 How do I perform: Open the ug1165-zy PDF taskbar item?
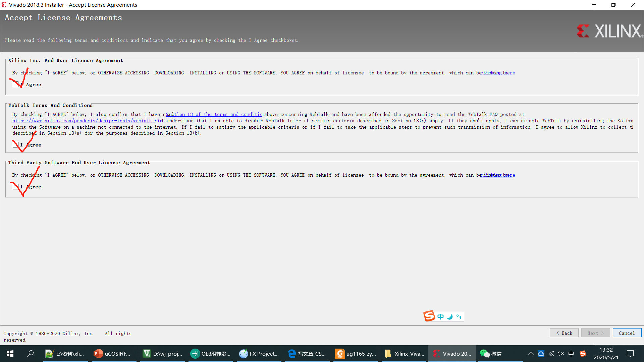click(356, 354)
